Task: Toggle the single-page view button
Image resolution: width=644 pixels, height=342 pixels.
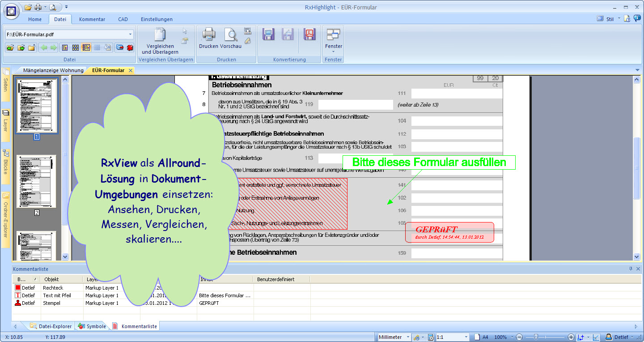Action: 65,47
